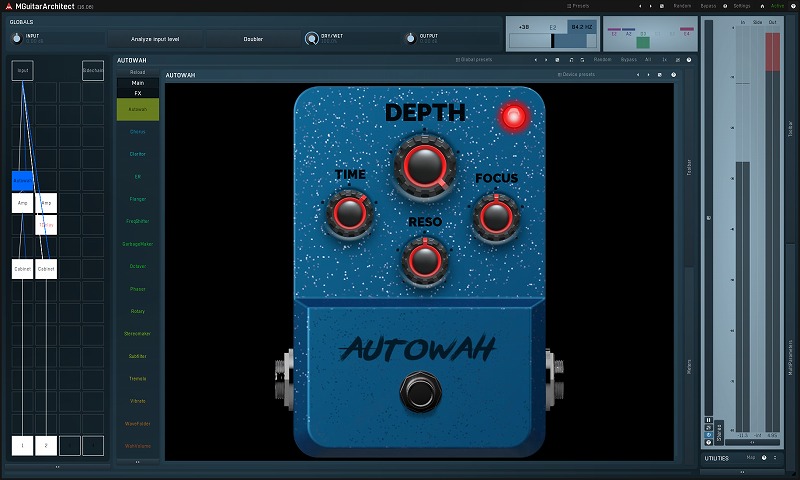The height and width of the screenshot is (480, 800).
Task: Select the FX tab in device list
Action: click(x=137, y=92)
